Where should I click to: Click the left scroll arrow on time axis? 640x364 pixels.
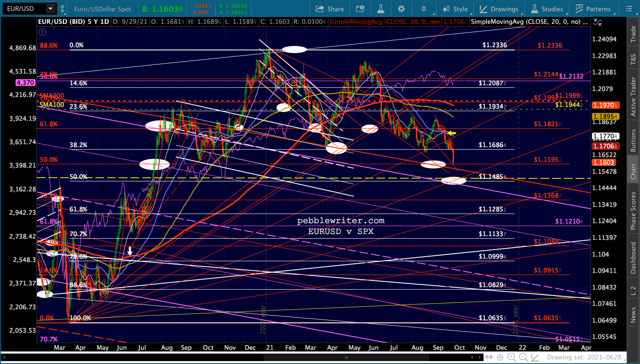pos(472,357)
